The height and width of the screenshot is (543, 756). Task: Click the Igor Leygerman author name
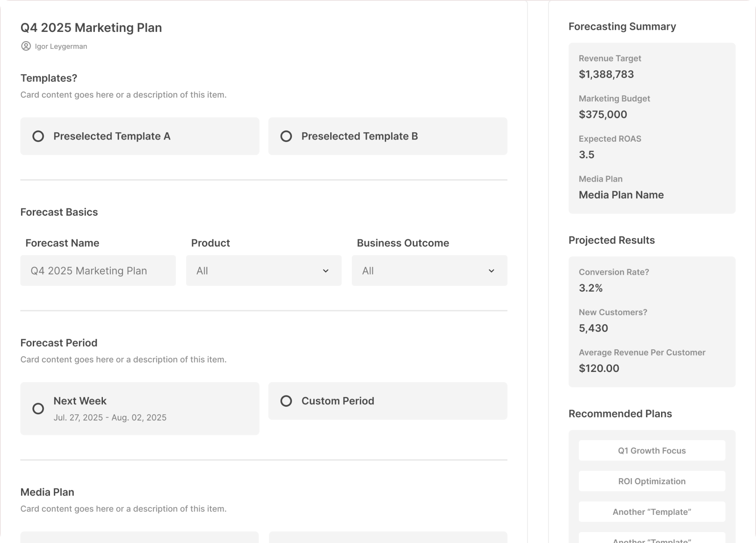click(61, 46)
